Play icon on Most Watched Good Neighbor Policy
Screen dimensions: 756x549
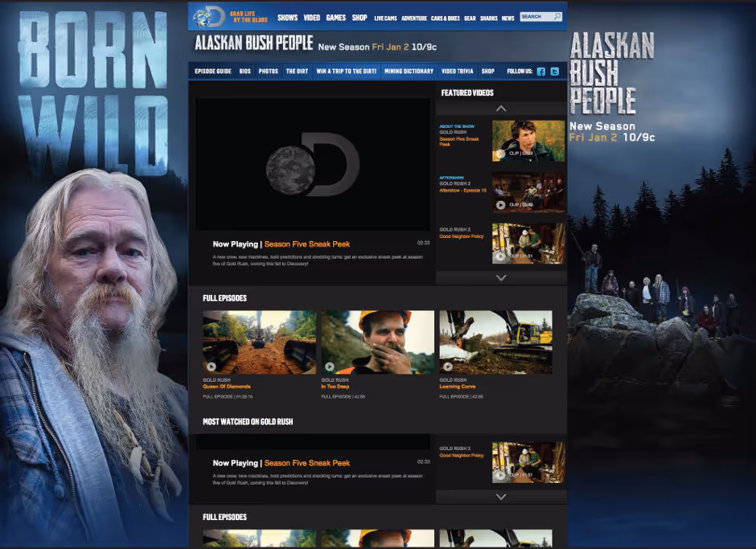[501, 475]
